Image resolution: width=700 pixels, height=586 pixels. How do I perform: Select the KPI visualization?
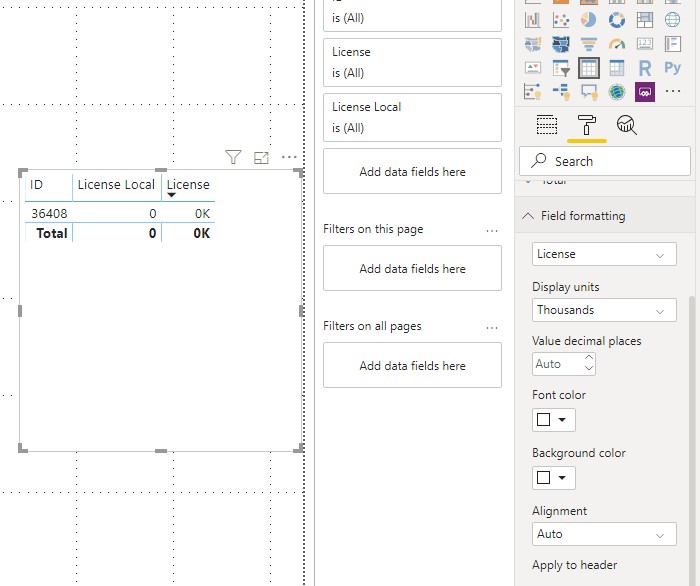click(x=533, y=68)
